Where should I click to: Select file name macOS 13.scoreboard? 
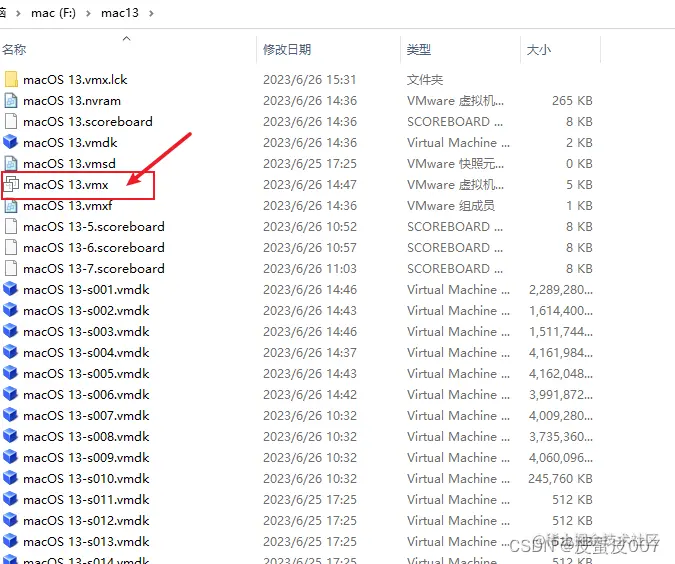click(88, 121)
